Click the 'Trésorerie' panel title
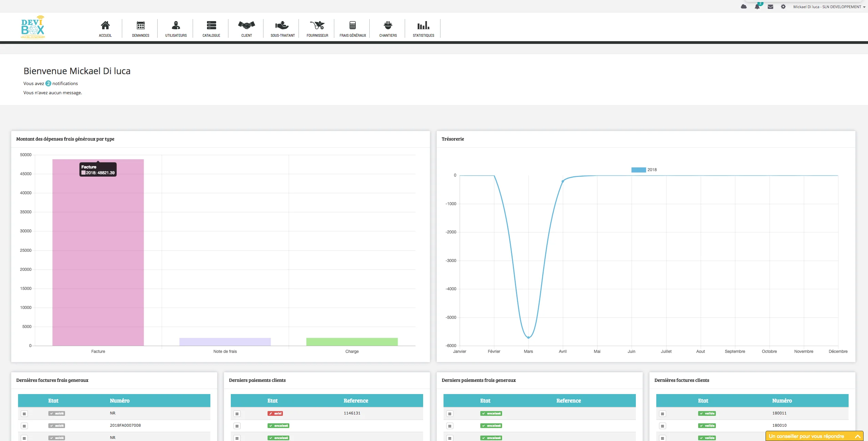 click(x=453, y=139)
